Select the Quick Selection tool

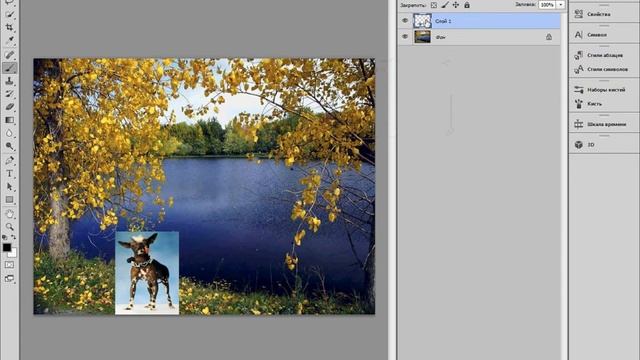(9, 15)
